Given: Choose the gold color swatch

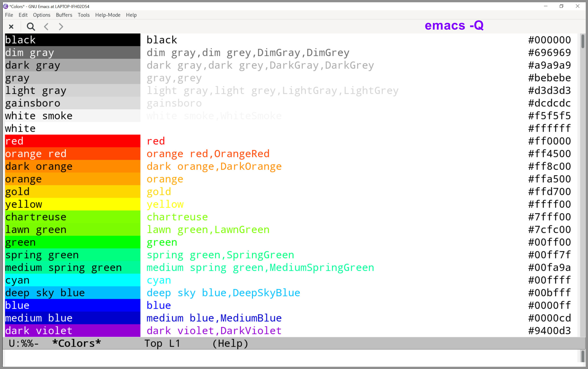Looking at the screenshot, I should 72,192.
